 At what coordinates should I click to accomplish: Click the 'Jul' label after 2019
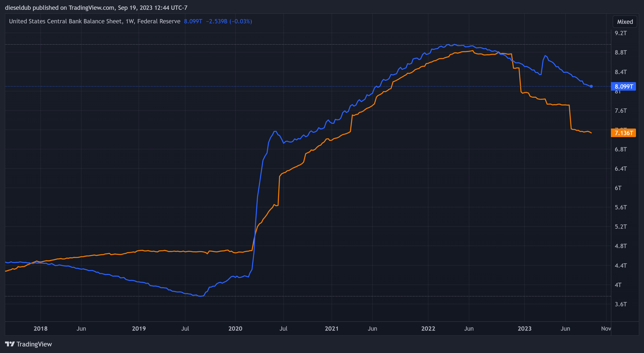click(x=185, y=328)
